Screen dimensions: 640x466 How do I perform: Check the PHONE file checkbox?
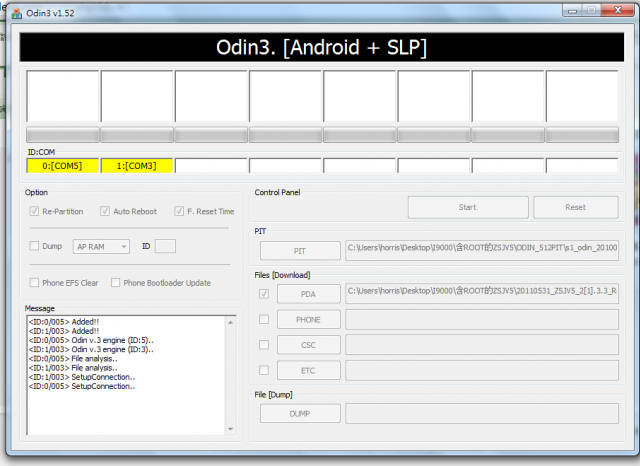(x=264, y=319)
